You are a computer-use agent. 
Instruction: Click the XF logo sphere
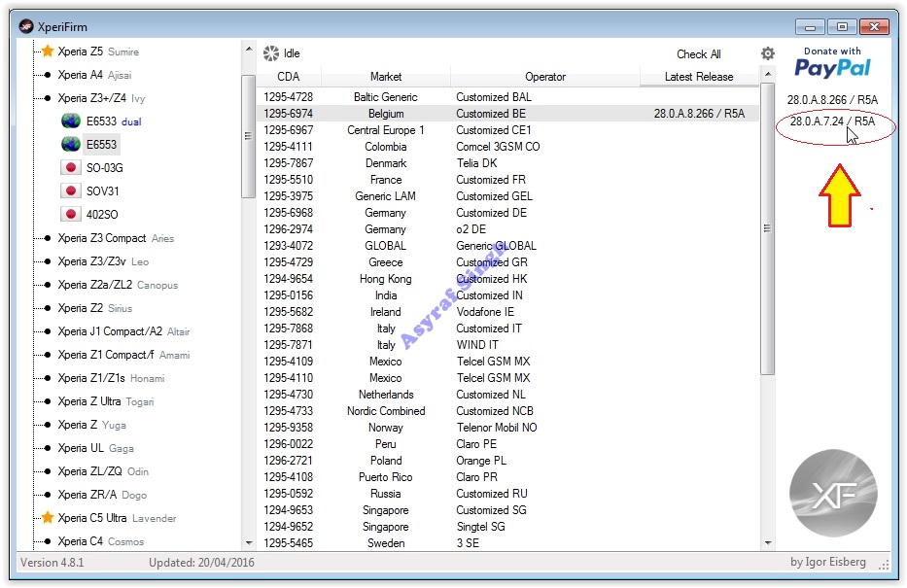[833, 493]
